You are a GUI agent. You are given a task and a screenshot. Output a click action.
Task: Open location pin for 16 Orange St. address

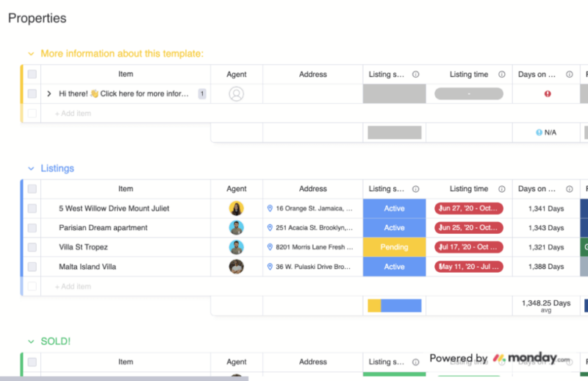270,208
